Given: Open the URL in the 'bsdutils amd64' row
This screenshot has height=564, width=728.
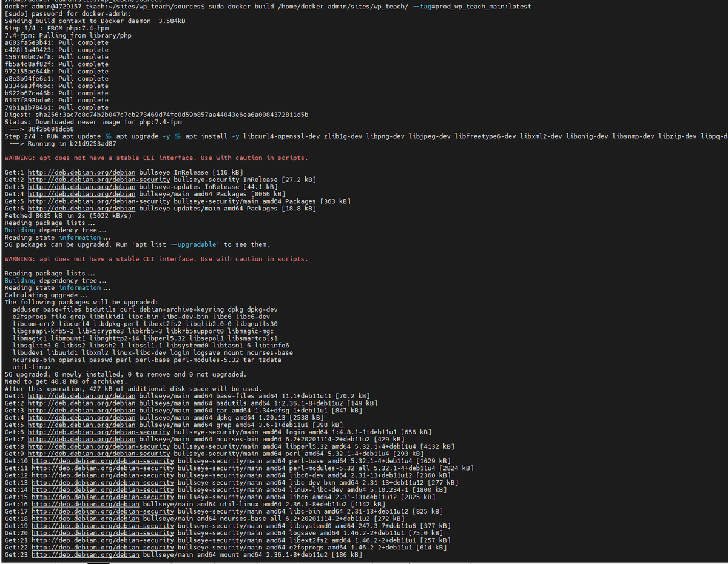Looking at the screenshot, I should pos(82,403).
